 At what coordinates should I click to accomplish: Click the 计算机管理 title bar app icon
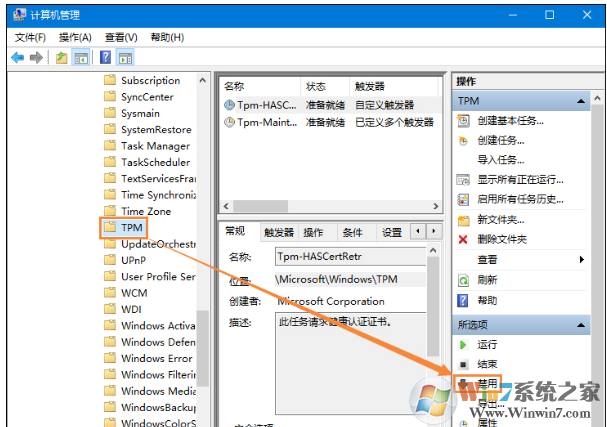pos(19,15)
